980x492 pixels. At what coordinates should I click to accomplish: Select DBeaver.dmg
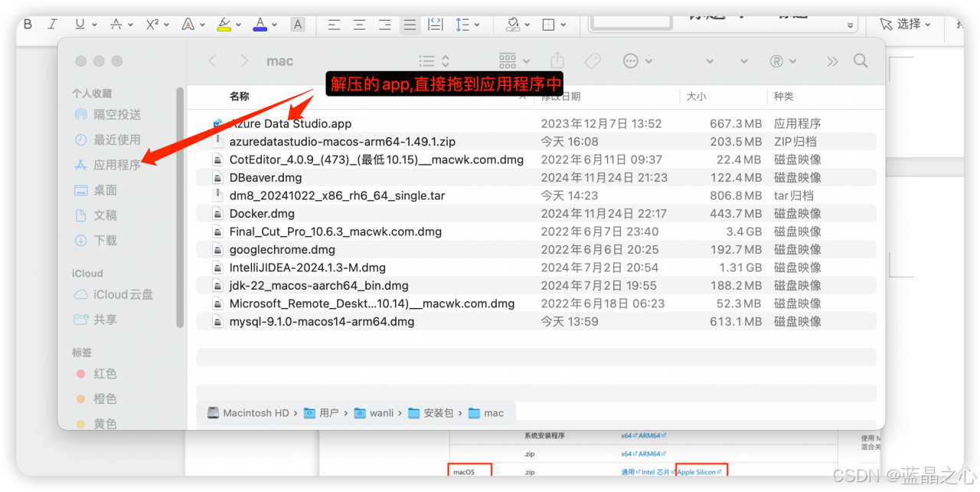coord(536,178)
